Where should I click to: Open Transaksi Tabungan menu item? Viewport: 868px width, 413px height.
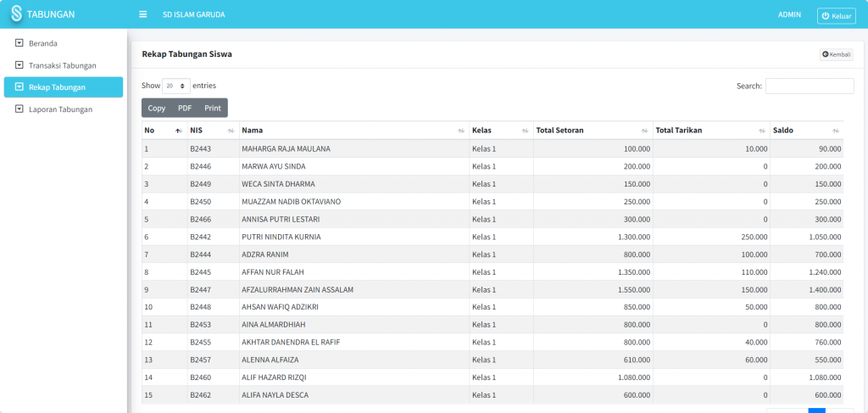(64, 64)
